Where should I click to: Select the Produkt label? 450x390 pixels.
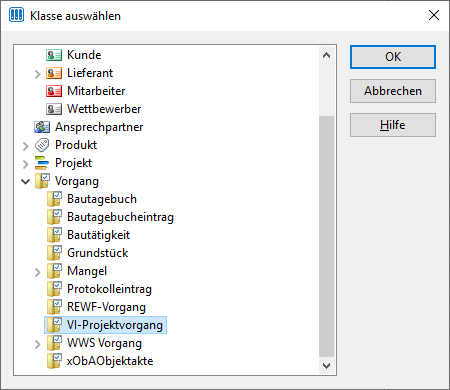coord(76,145)
